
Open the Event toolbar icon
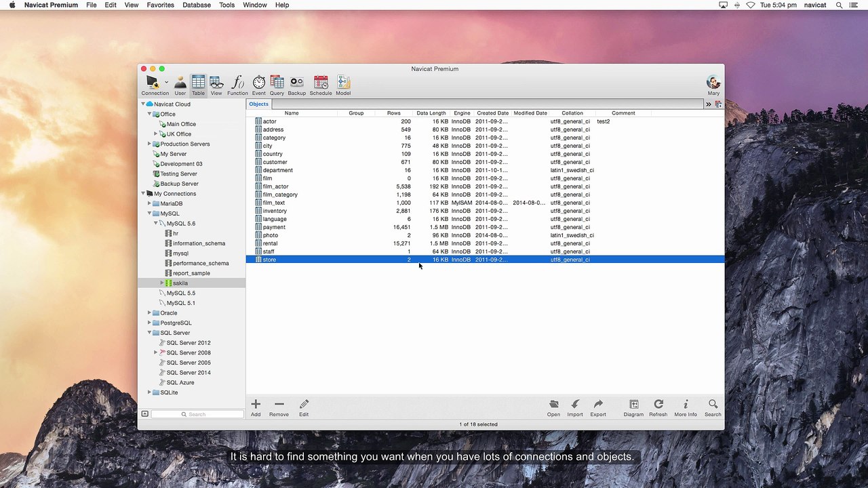pos(259,85)
